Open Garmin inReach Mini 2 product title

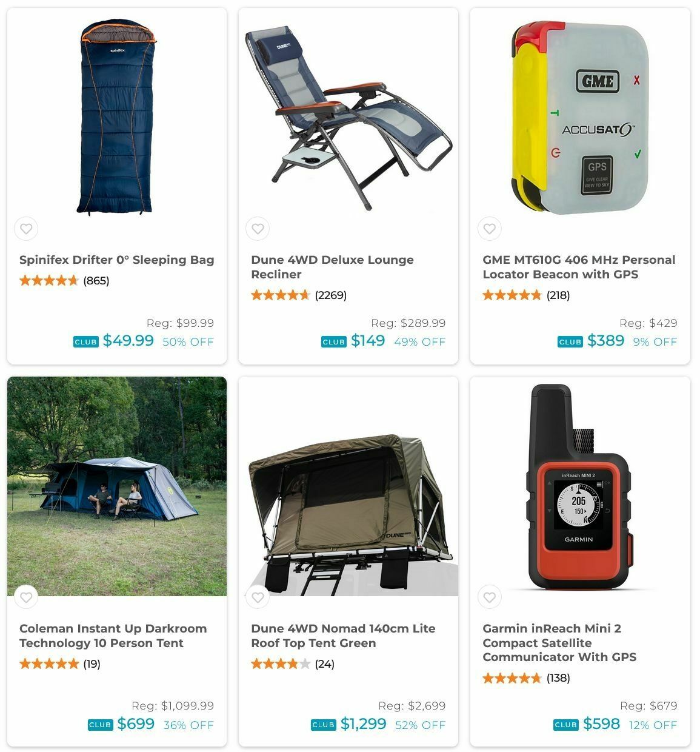click(x=559, y=642)
